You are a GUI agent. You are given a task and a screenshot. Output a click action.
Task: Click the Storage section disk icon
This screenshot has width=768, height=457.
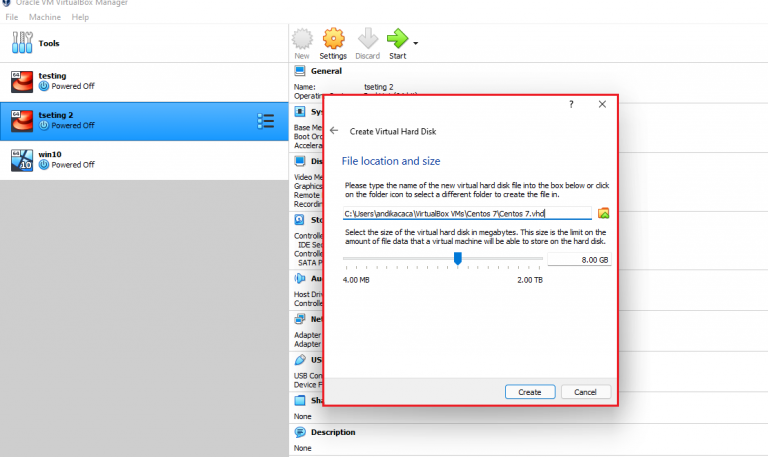point(300,220)
